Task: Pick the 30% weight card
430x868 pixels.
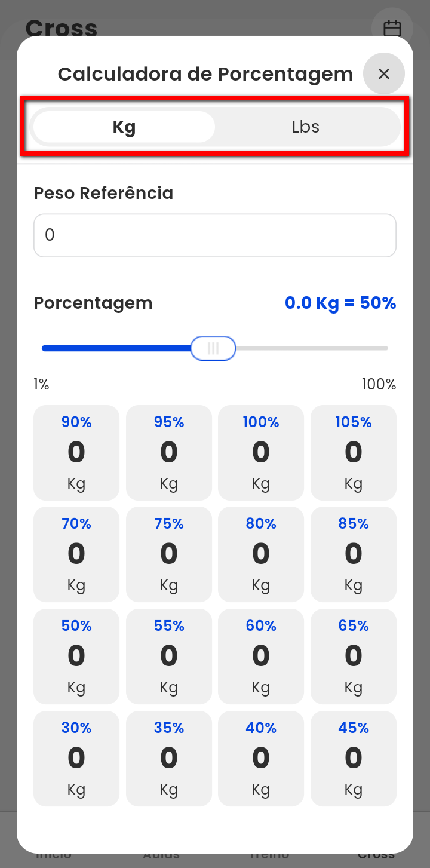Action: point(76,758)
